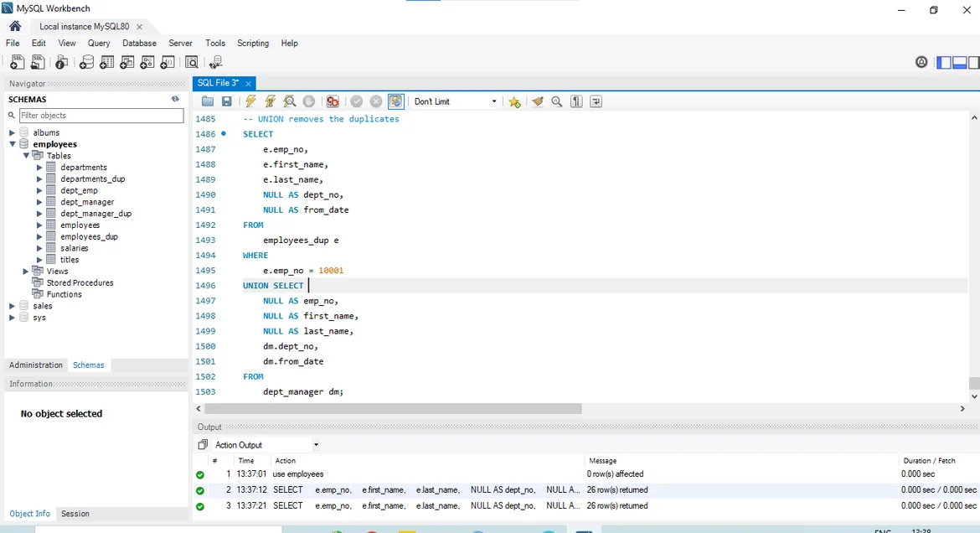Image resolution: width=980 pixels, height=533 pixels.
Task: Execute the SQL script with the lightning bolt
Action: pos(250,101)
